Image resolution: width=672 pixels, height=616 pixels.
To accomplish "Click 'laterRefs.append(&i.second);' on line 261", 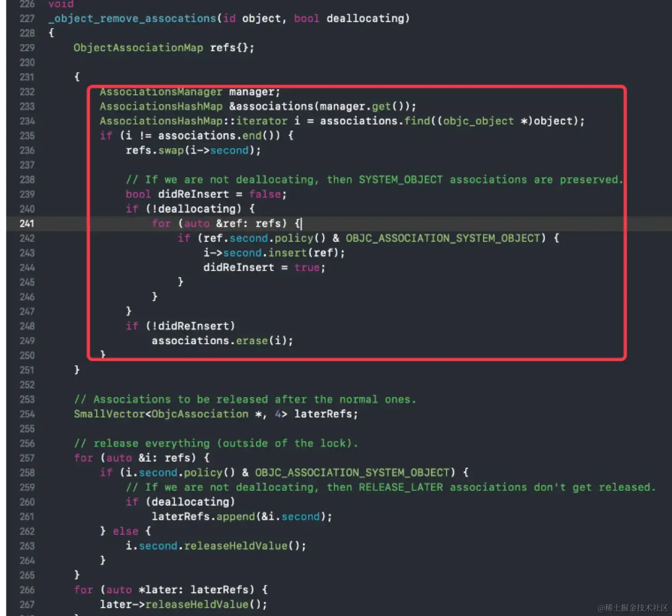I will (x=242, y=517).
